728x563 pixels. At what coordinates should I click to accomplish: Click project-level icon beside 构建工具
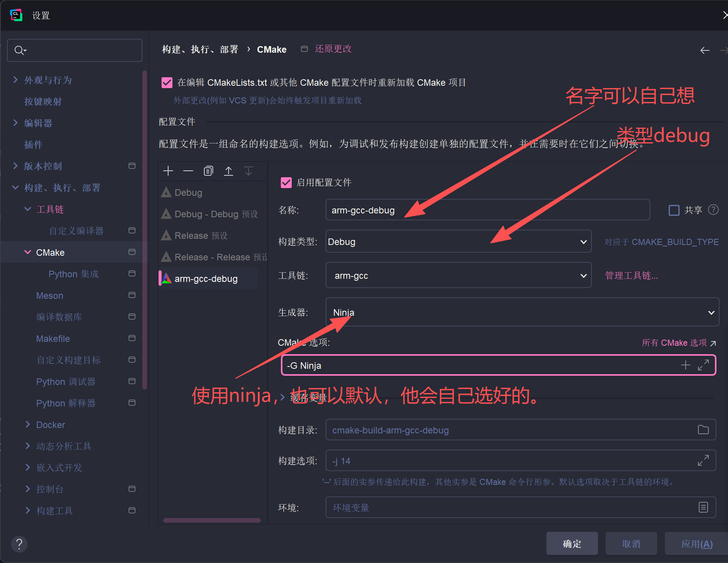click(132, 510)
